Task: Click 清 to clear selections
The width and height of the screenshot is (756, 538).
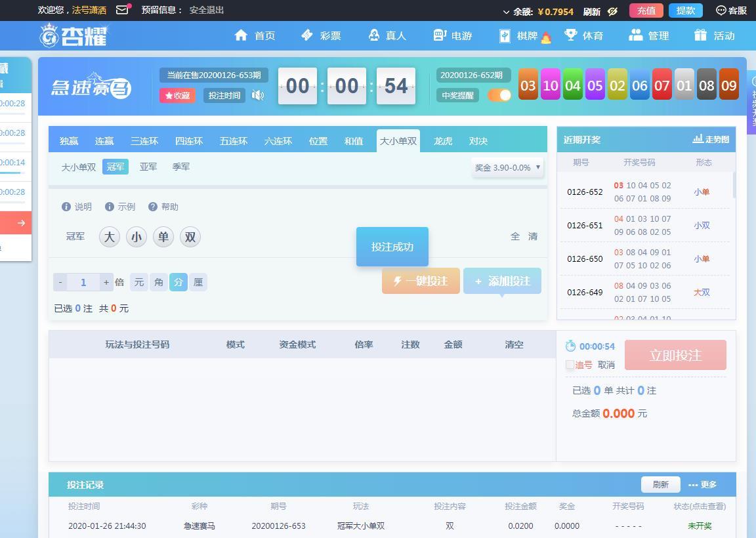Action: 533,236
